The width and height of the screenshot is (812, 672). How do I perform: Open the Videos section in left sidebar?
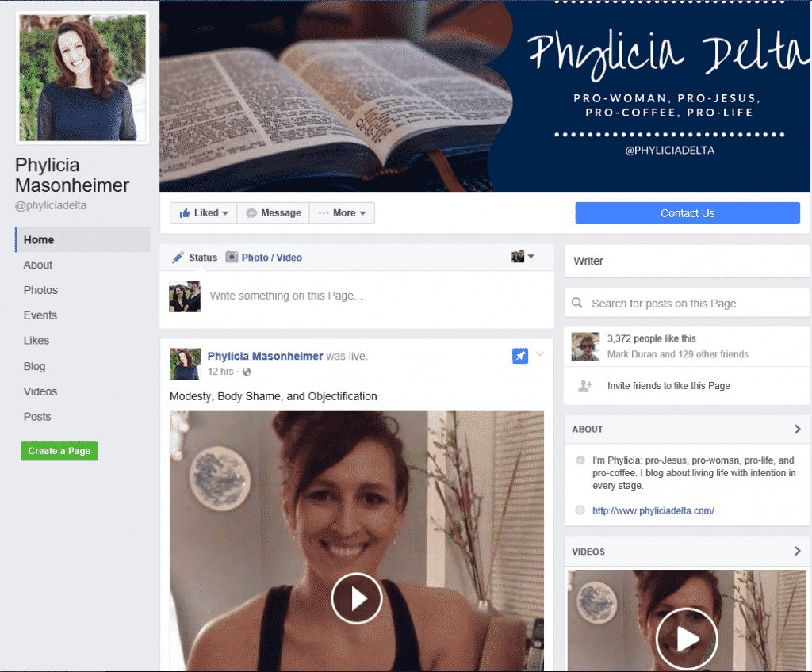pos(40,391)
